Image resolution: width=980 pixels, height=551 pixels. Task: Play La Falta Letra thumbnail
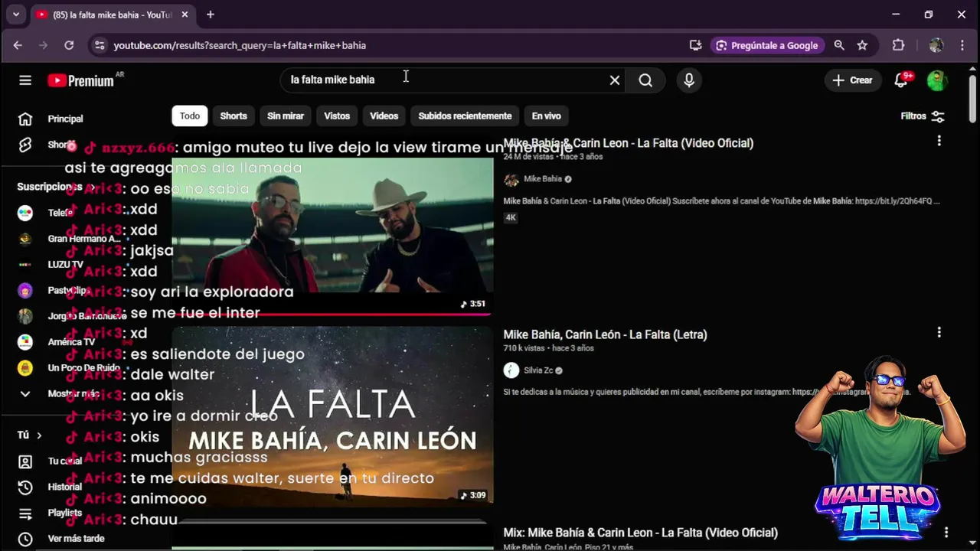point(332,416)
